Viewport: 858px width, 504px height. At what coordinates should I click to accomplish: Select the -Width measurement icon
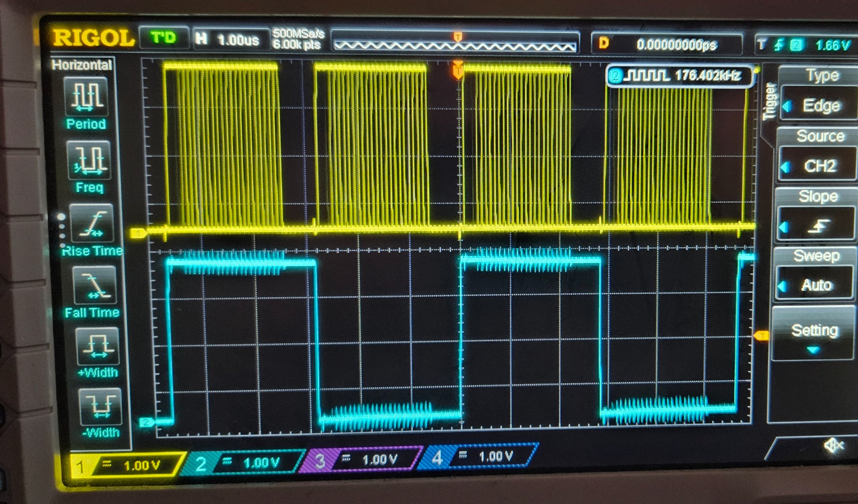point(101,406)
